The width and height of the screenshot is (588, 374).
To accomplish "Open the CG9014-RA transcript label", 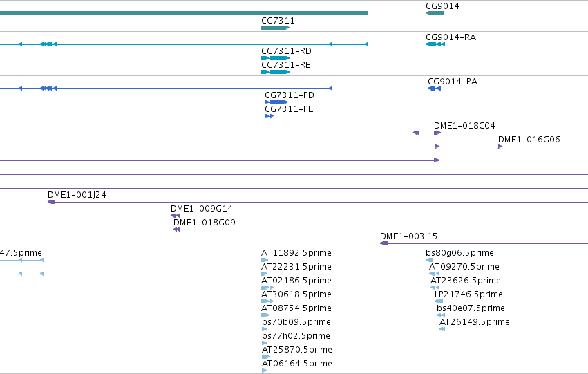I will 451,37.
